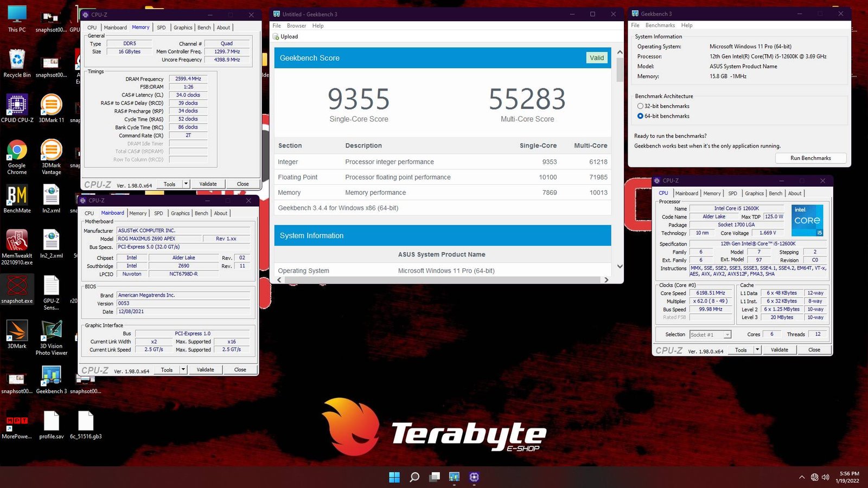This screenshot has height=488, width=868.
Task: Select the 32-bit benchmarks option
Action: click(641, 106)
